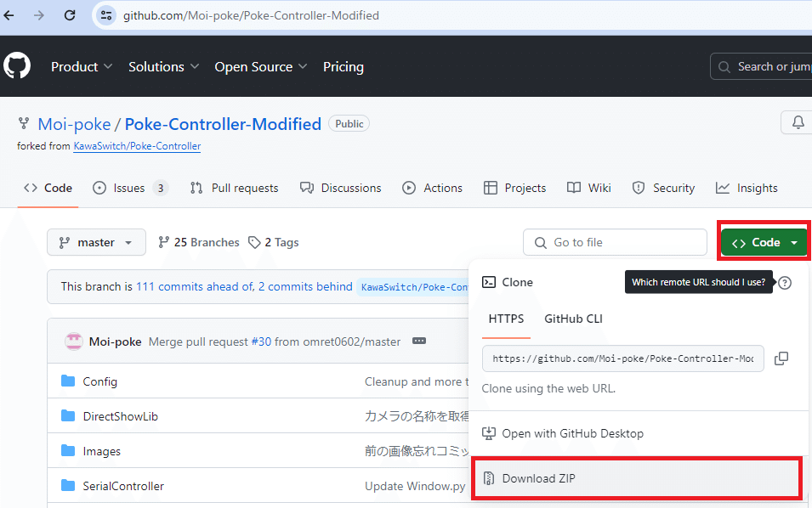
Task: Follow KawaSwitch/Poke-Controller forked-from link
Action: click(x=137, y=146)
